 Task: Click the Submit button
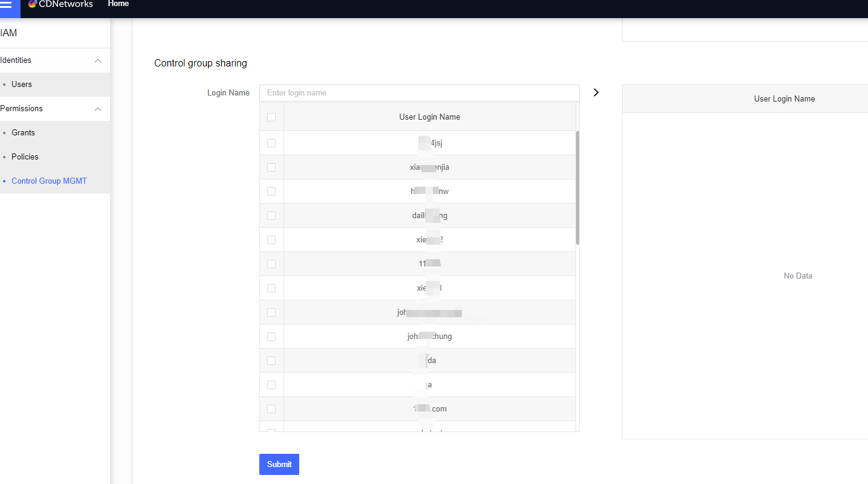click(279, 464)
